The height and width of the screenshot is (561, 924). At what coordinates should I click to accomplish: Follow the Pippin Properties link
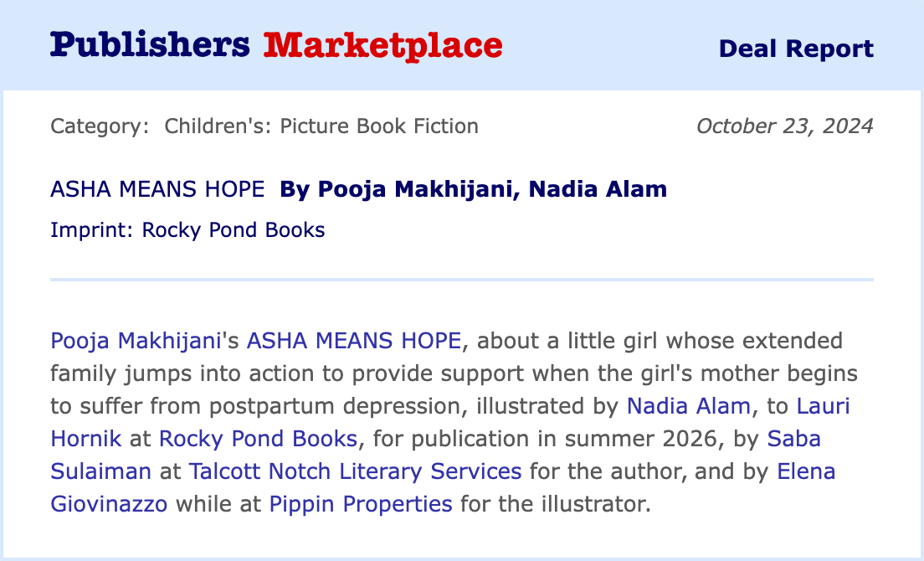(361, 504)
